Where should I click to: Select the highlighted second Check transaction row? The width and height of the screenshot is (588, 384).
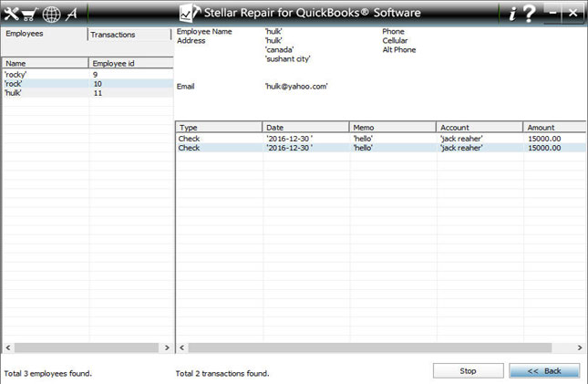click(381, 148)
